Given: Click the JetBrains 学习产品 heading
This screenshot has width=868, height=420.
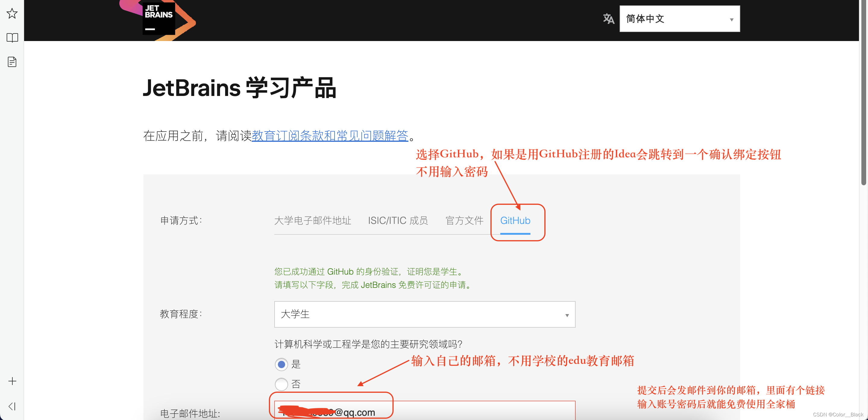Looking at the screenshot, I should [240, 88].
